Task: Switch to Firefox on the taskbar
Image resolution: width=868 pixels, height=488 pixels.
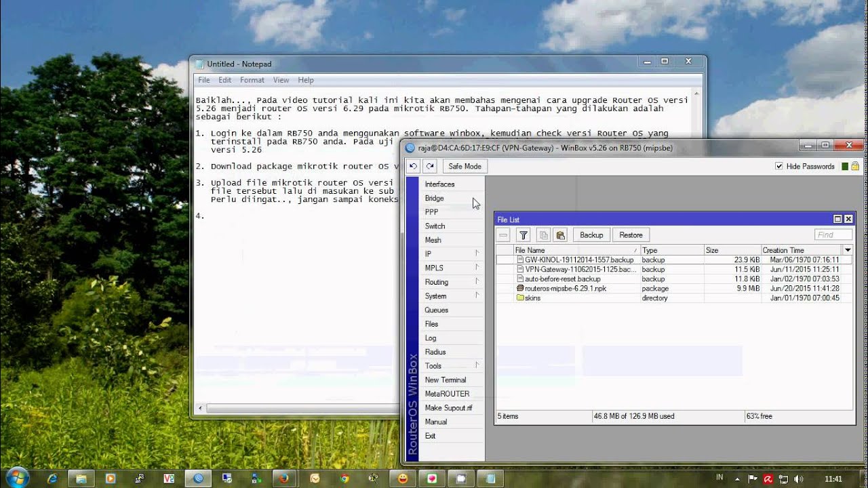Action: tap(284, 479)
